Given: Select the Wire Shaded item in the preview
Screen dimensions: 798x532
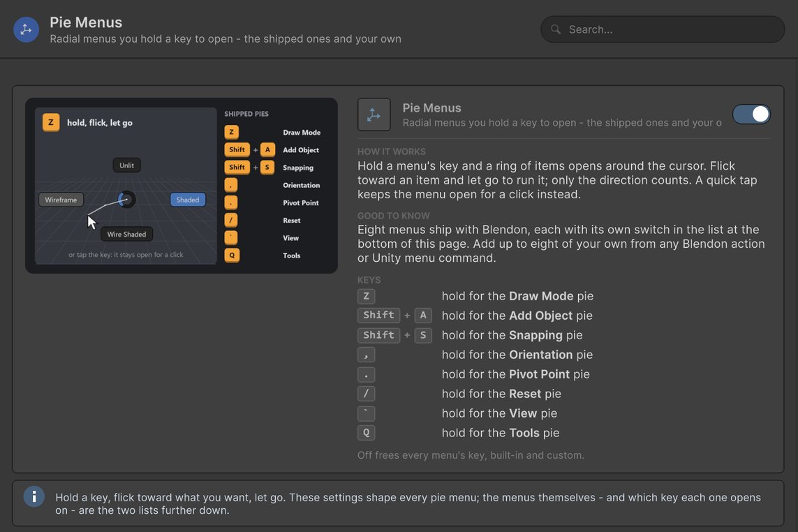Looking at the screenshot, I should pos(127,234).
